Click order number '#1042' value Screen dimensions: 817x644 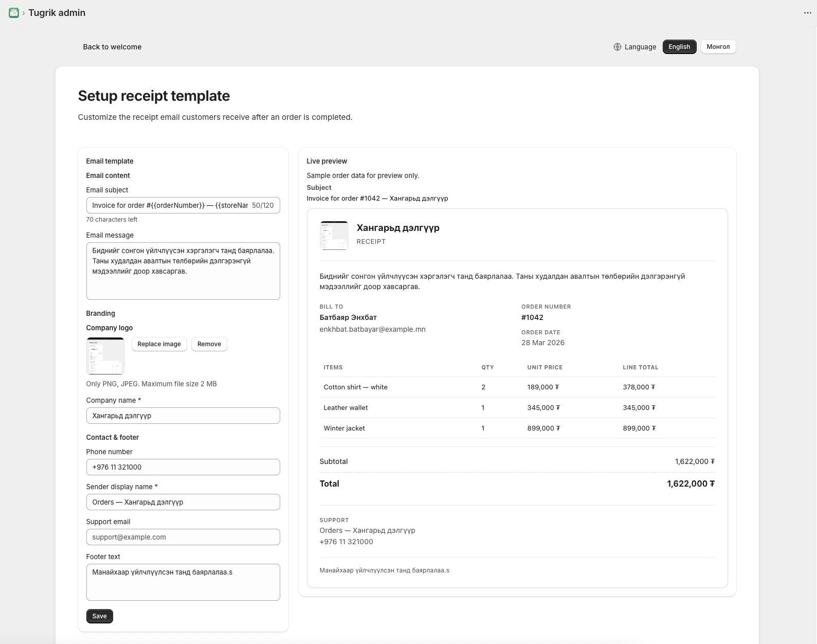coord(532,318)
